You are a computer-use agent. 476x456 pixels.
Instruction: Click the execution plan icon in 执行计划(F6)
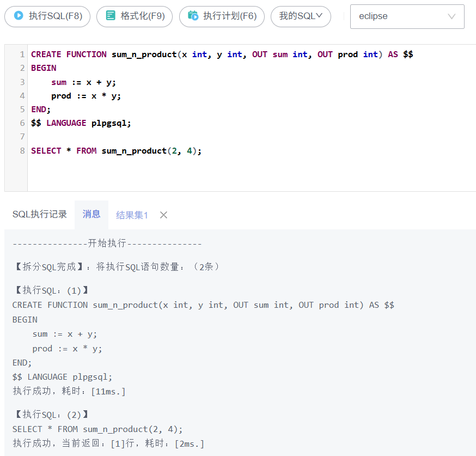(193, 15)
